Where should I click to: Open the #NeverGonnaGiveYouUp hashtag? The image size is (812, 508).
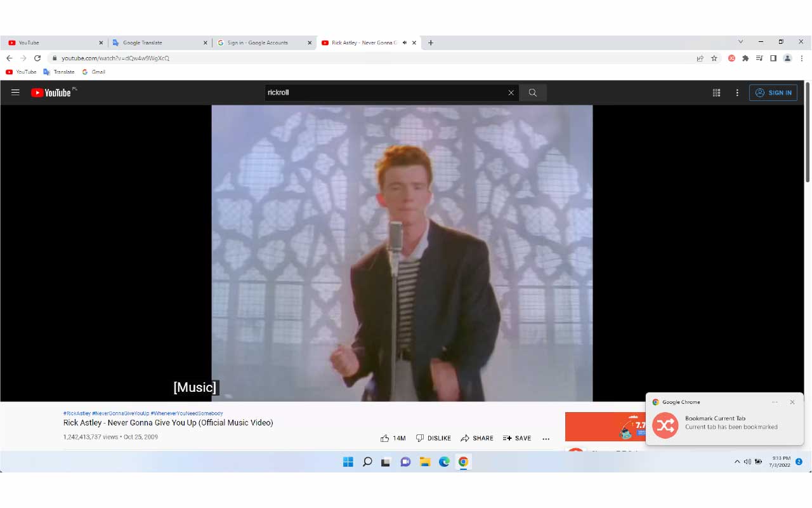121,413
